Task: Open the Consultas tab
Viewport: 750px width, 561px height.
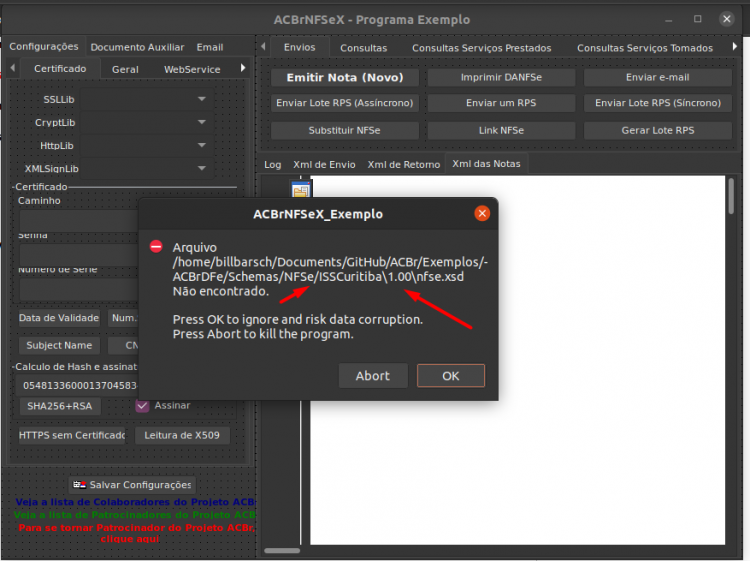Action: (x=364, y=48)
